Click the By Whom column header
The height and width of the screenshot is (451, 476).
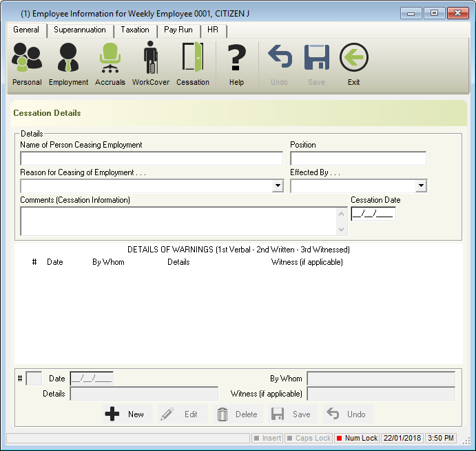(x=108, y=262)
